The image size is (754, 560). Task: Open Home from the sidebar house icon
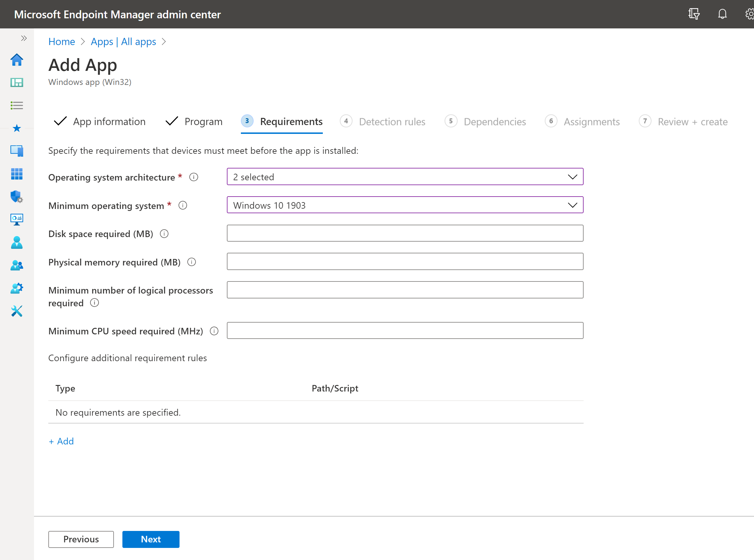tap(17, 60)
